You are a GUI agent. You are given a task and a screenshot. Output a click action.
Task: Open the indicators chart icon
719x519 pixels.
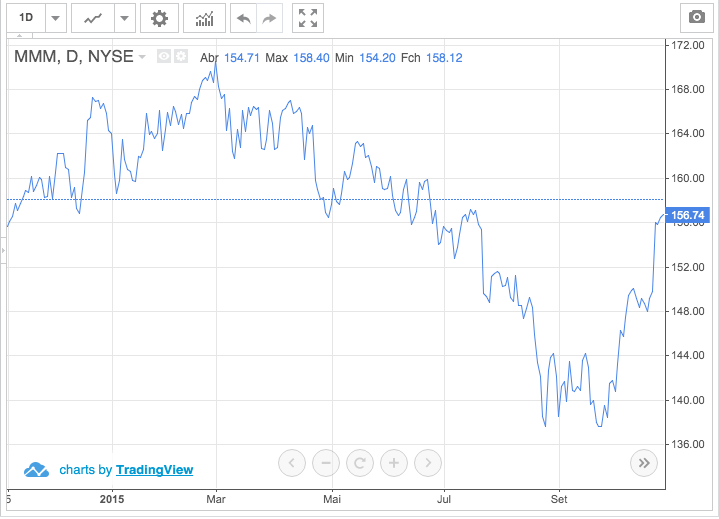(204, 18)
